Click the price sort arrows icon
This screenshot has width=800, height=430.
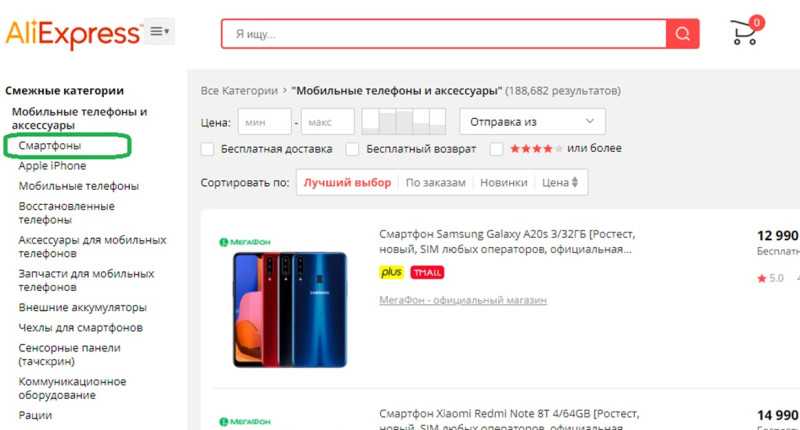(x=574, y=183)
